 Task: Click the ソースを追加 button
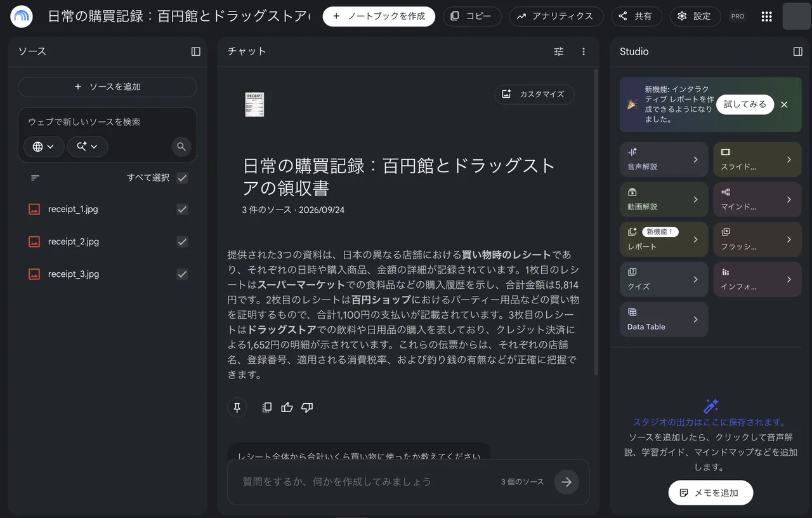point(107,87)
